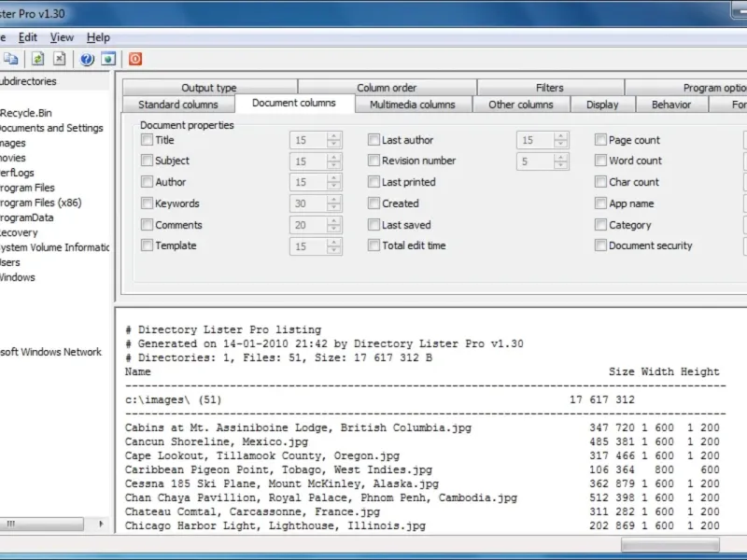Click the Revision number width field showing 5

[535, 161]
